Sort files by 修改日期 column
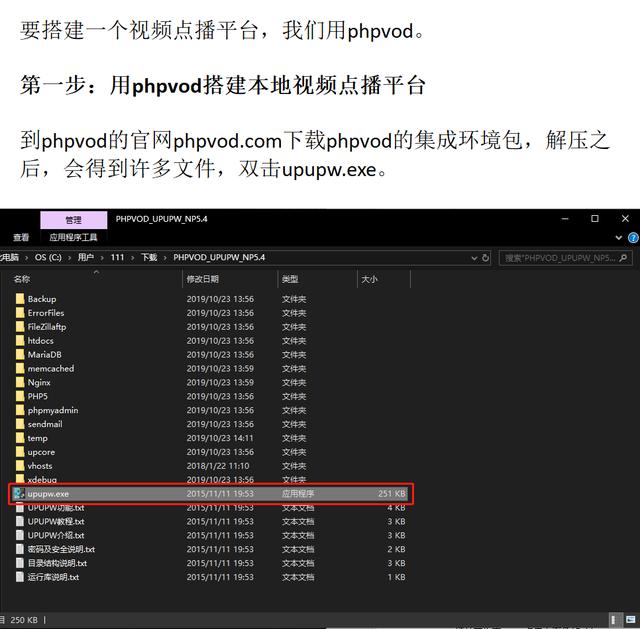 (203, 279)
